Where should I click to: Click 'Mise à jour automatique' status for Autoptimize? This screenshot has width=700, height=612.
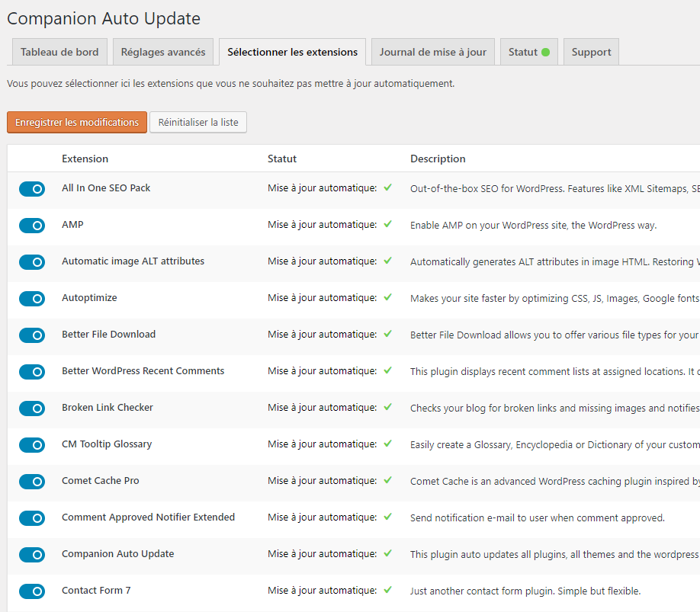pos(323,297)
